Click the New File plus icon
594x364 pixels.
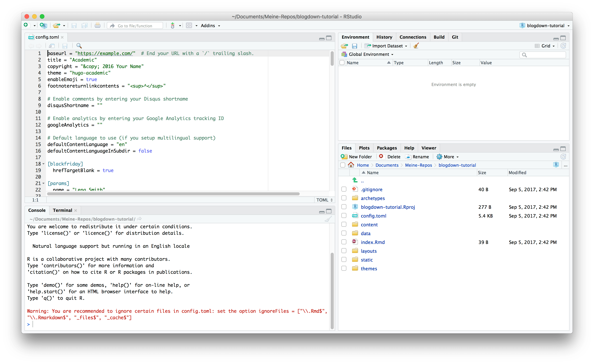(x=26, y=25)
